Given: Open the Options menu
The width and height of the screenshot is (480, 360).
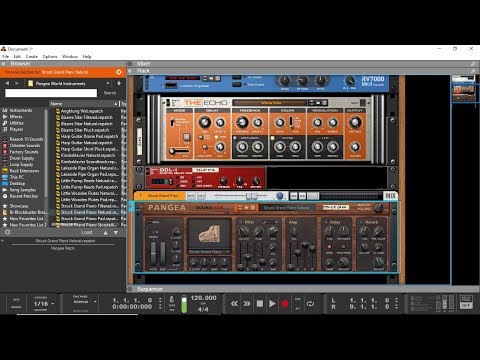Looking at the screenshot, I should [x=50, y=57].
